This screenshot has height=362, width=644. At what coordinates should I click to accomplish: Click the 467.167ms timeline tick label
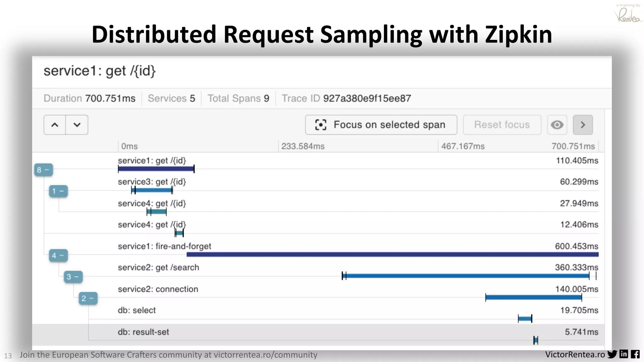click(463, 146)
